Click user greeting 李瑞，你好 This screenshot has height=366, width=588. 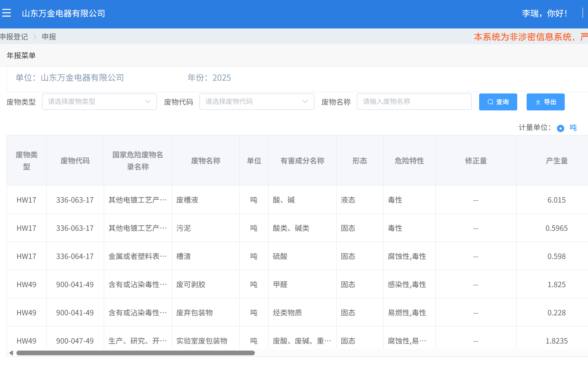(x=544, y=13)
